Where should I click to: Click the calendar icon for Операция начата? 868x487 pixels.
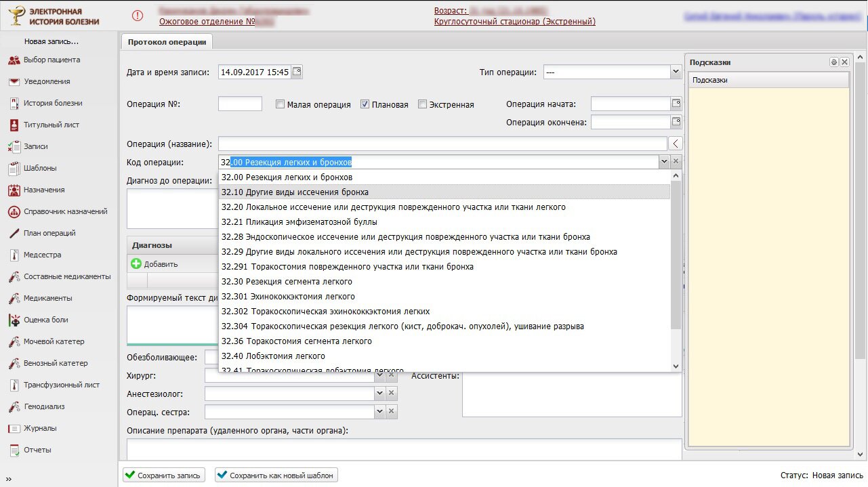(x=676, y=104)
